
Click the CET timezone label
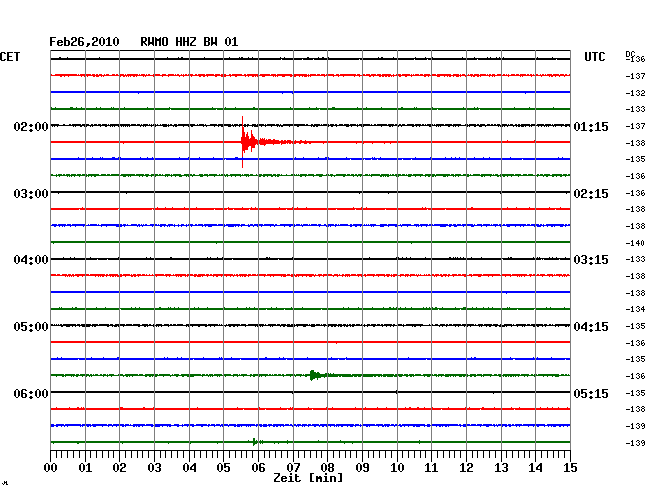[10, 57]
